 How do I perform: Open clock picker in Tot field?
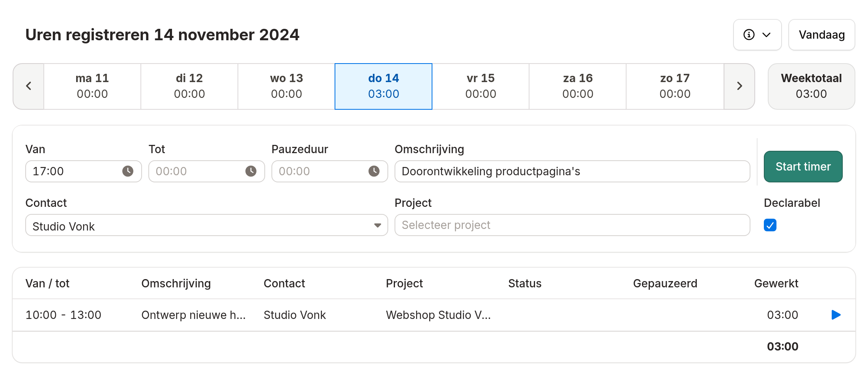click(x=251, y=171)
